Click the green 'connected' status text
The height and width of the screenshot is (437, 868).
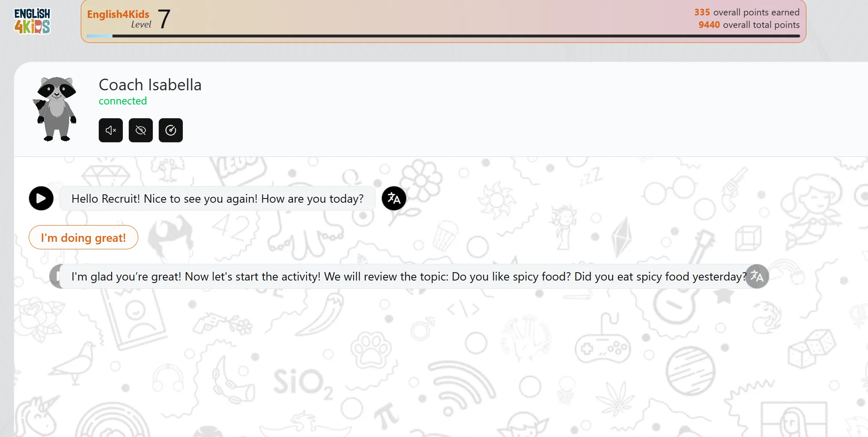click(x=123, y=101)
